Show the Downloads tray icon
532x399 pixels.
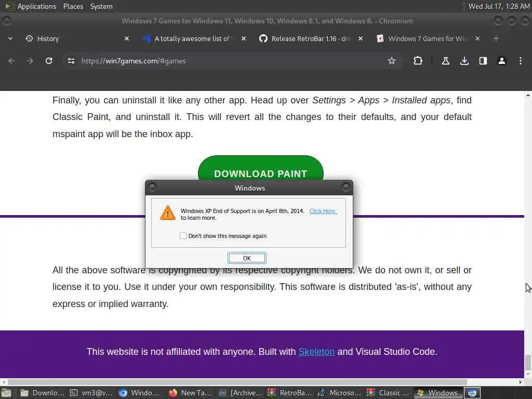[464, 61]
